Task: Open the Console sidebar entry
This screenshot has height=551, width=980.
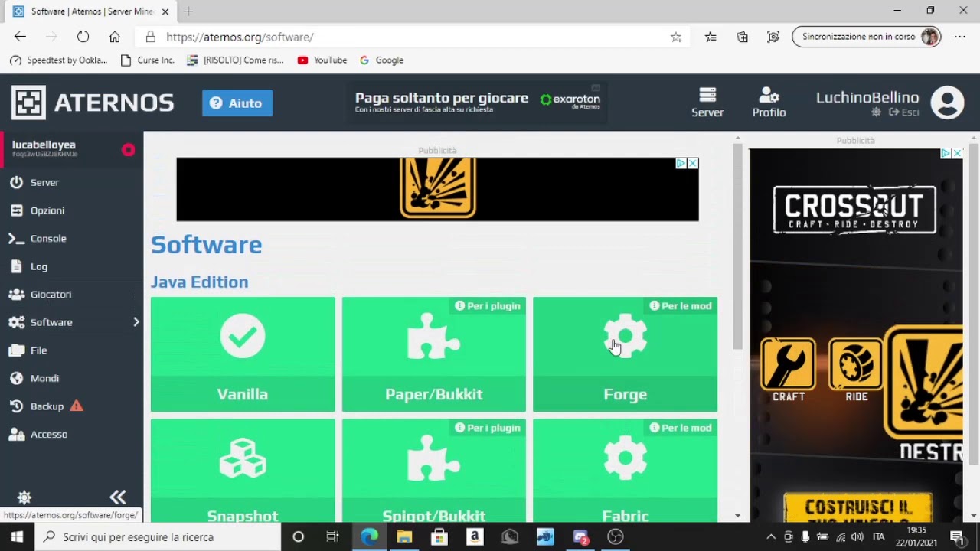Action: click(48, 238)
